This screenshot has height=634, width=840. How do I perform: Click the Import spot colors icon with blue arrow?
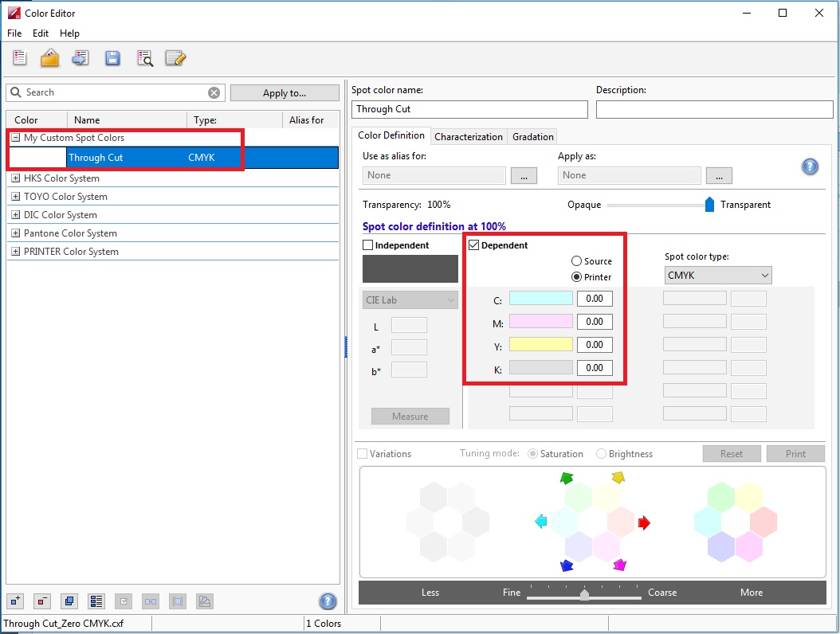point(81,58)
